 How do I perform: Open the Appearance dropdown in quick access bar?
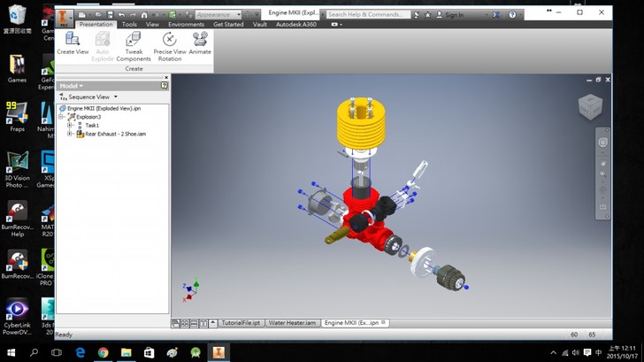click(218, 15)
